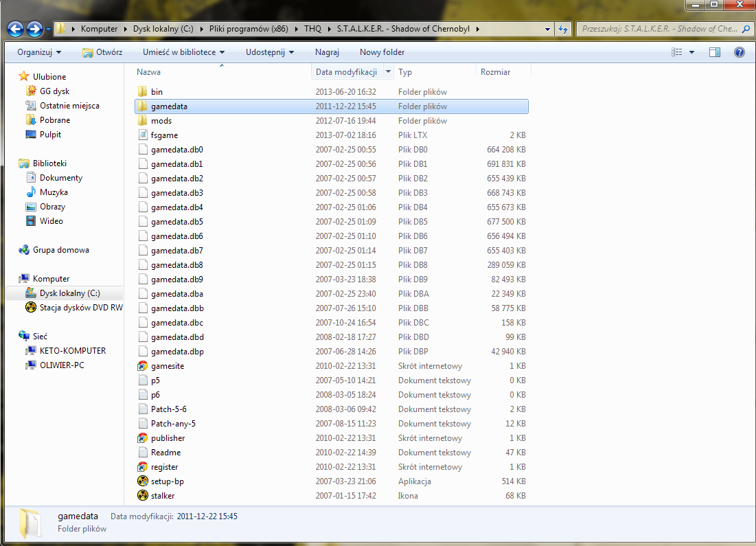
Task: Open Pobrane folder in sidebar
Action: click(55, 120)
